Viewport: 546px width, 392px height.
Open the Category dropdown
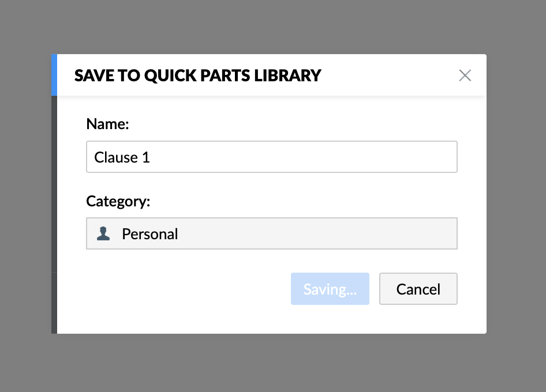tap(271, 233)
